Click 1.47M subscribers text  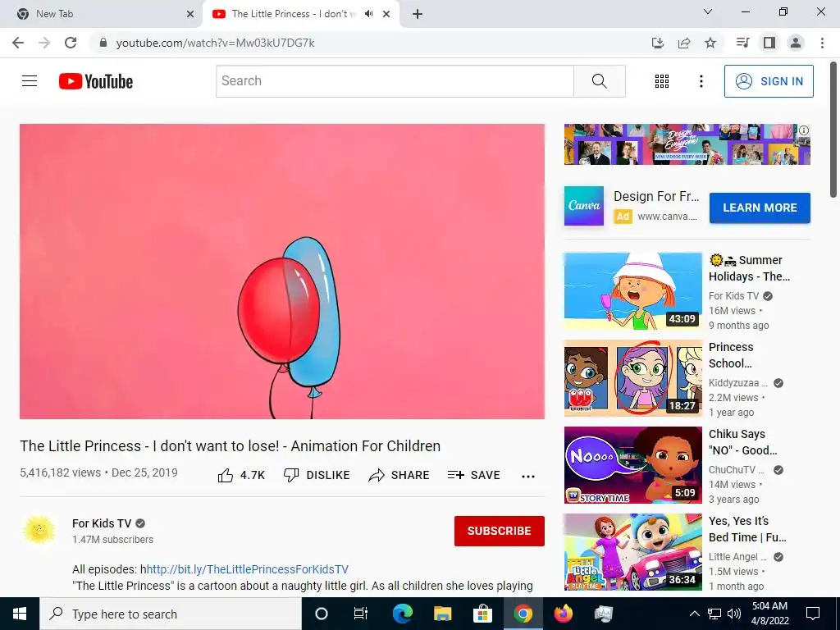pos(112,540)
